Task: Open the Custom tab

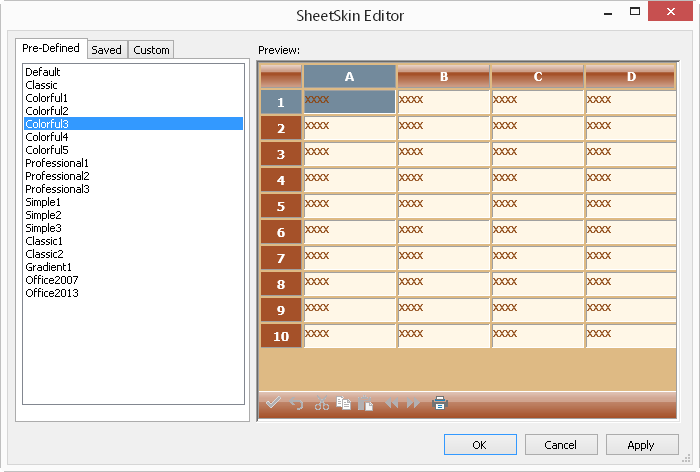Action: pos(151,50)
